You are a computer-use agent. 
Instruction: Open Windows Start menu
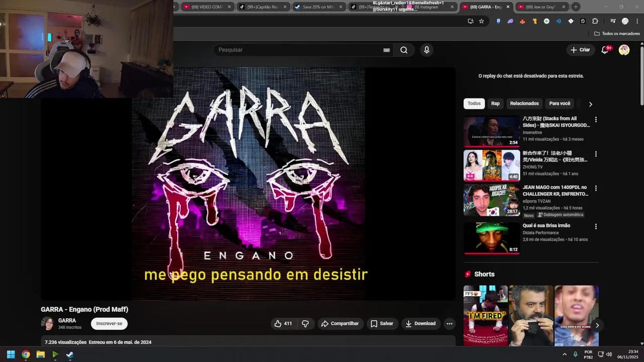(x=11, y=354)
